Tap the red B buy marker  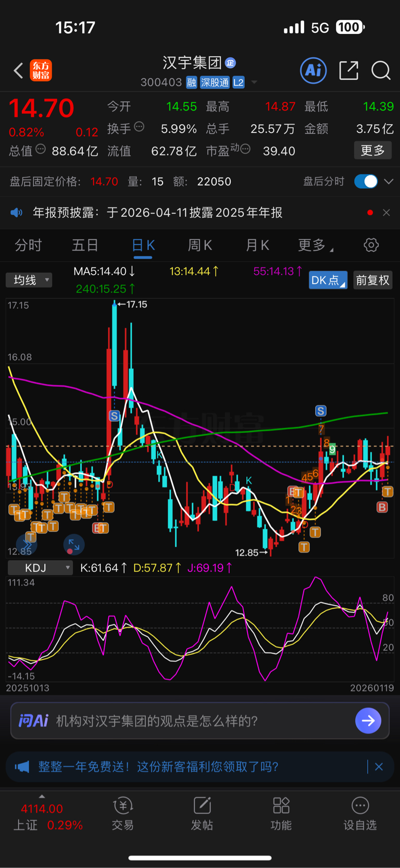(x=382, y=507)
